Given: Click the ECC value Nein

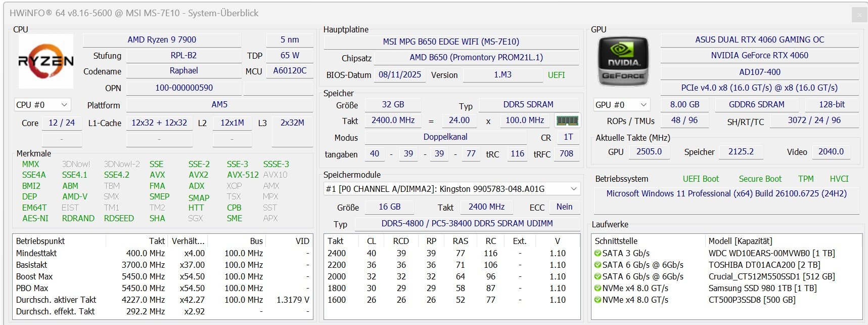Looking at the screenshot, I should [x=564, y=207].
